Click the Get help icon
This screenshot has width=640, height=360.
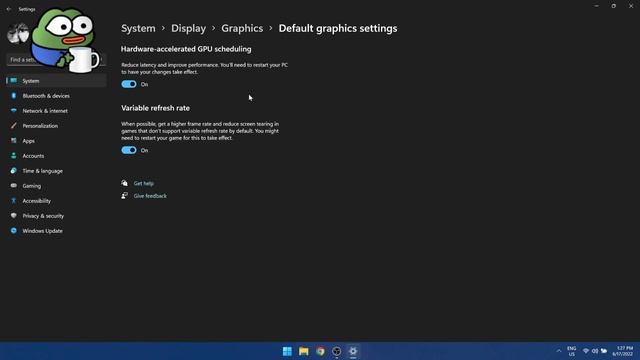124,183
